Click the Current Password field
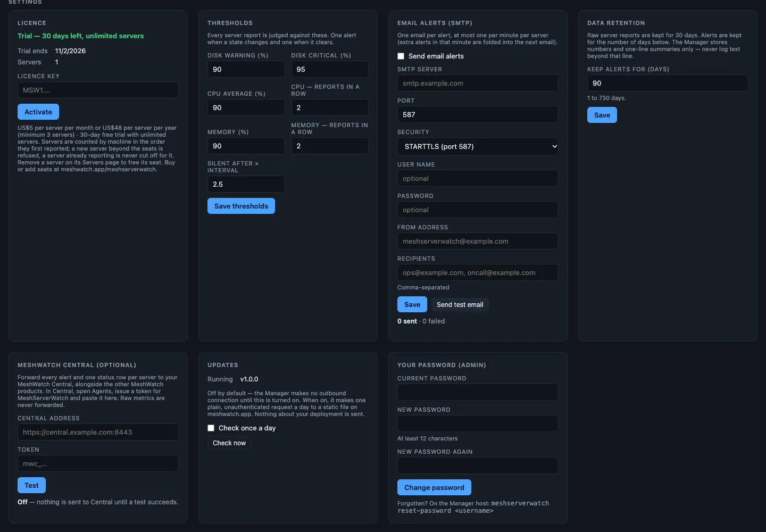 (478, 392)
